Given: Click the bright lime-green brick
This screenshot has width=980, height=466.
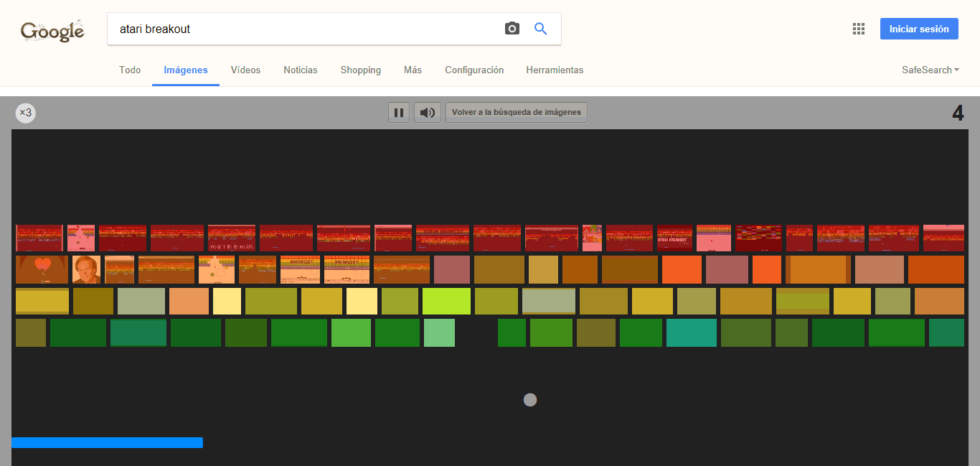Looking at the screenshot, I should pos(446,302).
